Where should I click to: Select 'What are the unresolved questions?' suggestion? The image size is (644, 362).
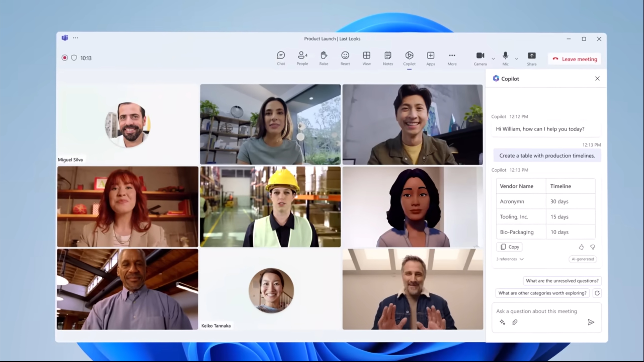562,281
